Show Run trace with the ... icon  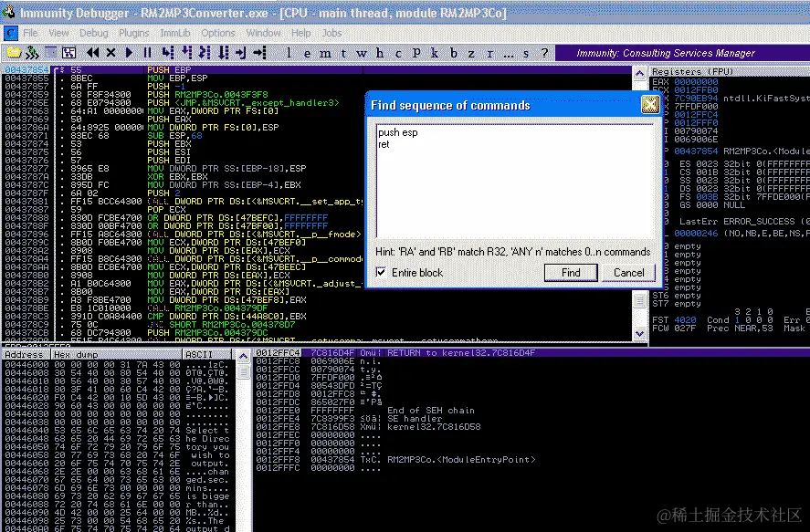pos(509,54)
